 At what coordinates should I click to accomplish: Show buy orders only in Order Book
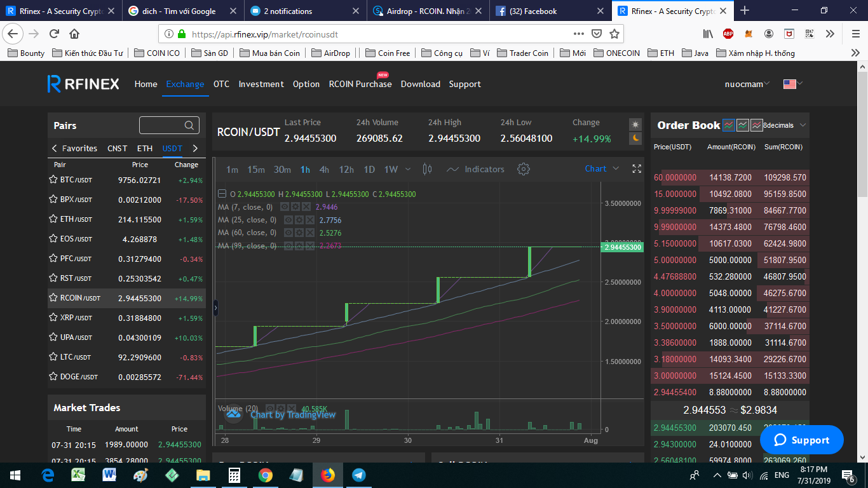tap(743, 125)
